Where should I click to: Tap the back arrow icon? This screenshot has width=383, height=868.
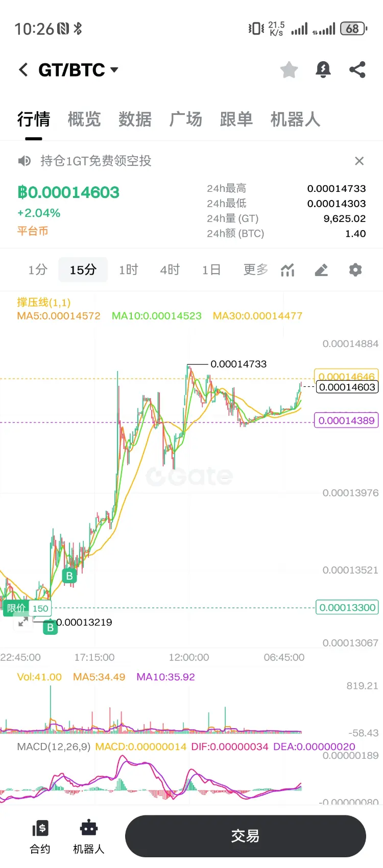[x=23, y=70]
